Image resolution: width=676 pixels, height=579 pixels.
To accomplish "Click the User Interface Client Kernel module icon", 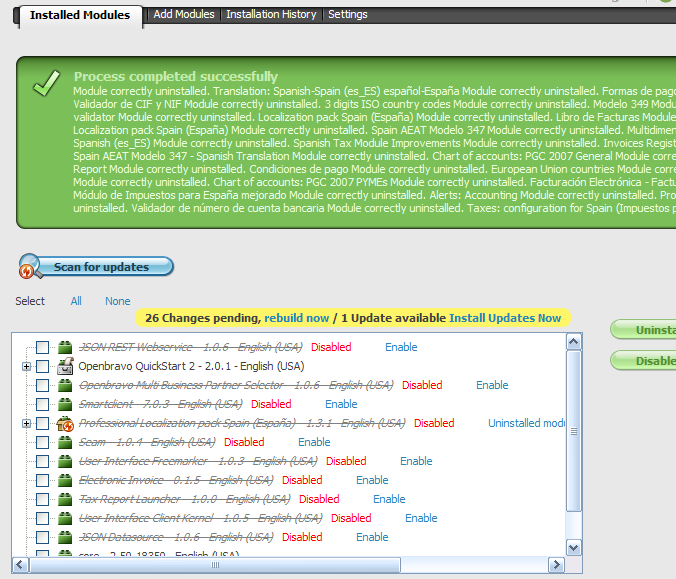I will 65,518.
